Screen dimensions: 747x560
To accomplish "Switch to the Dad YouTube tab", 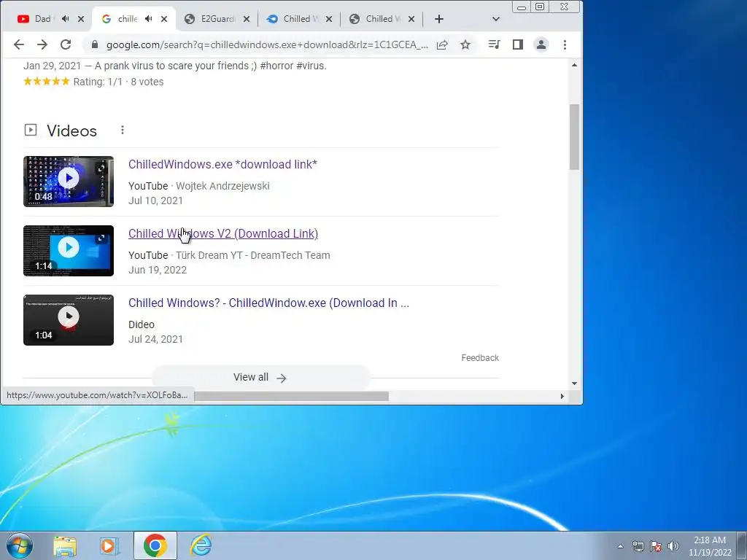I will pyautogui.click(x=43, y=18).
